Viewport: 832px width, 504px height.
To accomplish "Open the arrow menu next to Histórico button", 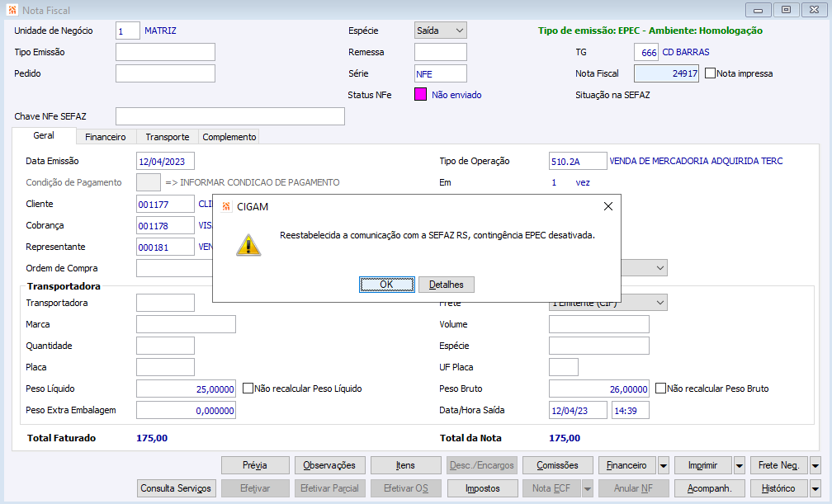I will (x=815, y=488).
